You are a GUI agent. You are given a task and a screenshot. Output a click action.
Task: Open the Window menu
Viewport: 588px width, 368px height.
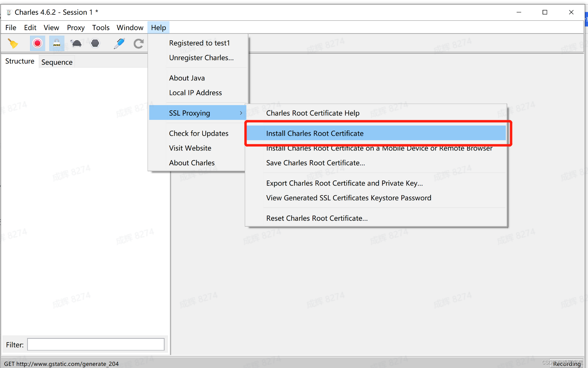click(130, 28)
